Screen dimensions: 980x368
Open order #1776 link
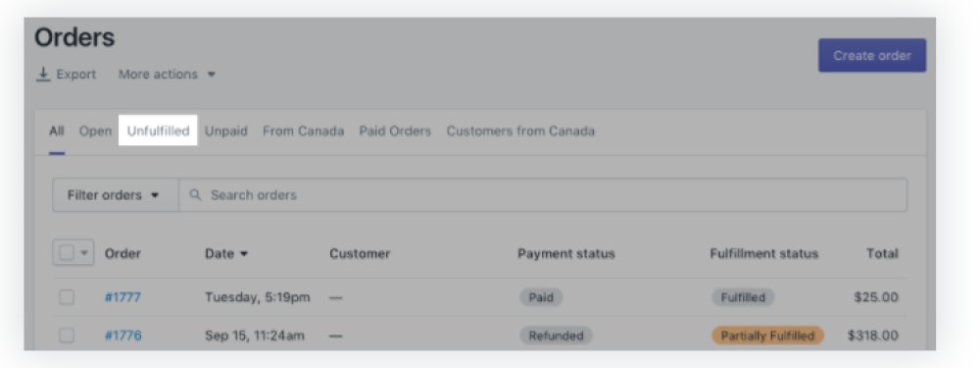[122, 336]
